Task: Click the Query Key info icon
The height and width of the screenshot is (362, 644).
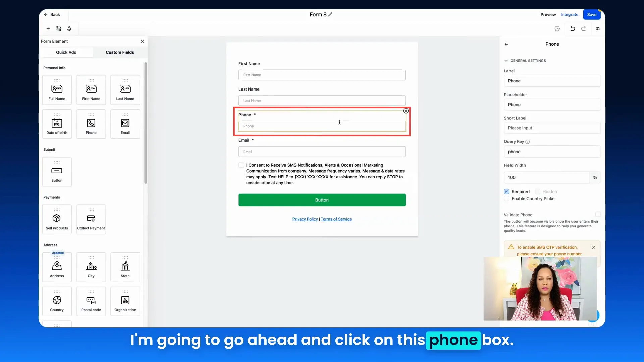Action: click(528, 142)
